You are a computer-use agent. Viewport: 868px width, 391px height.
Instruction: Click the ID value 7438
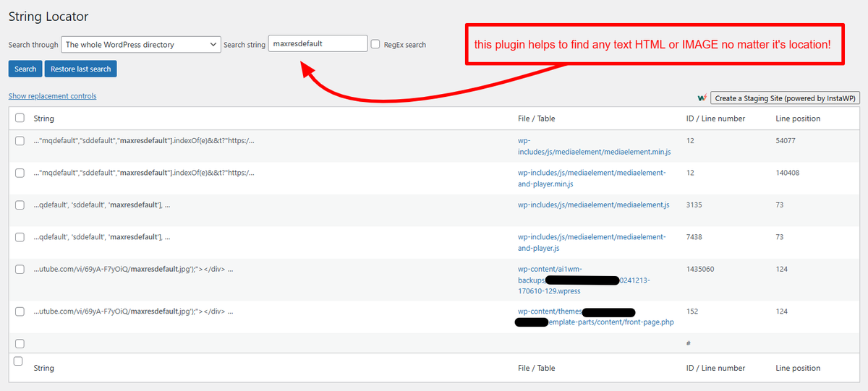coord(694,237)
